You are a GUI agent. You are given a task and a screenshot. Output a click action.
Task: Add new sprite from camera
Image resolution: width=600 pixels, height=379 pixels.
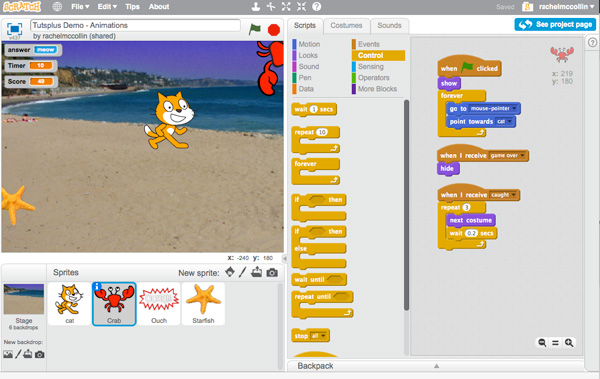272,273
